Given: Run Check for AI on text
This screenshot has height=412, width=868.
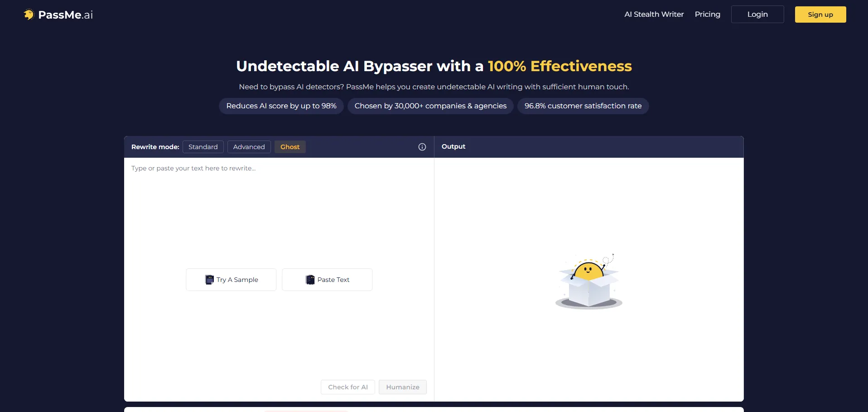Looking at the screenshot, I should 347,387.
